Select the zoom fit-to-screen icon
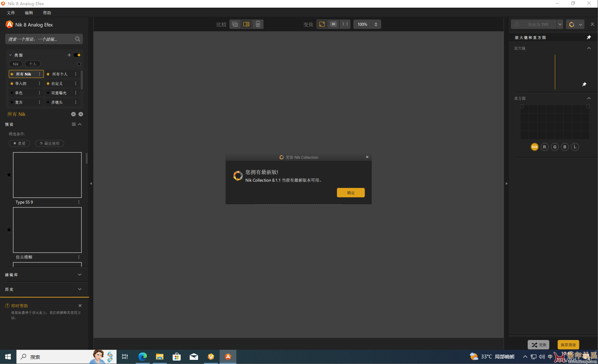The image size is (598, 364). coord(322,24)
